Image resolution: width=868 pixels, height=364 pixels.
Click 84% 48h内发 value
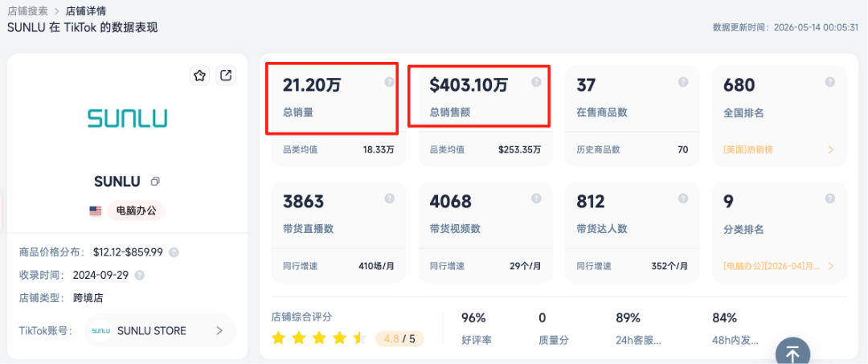point(724,318)
